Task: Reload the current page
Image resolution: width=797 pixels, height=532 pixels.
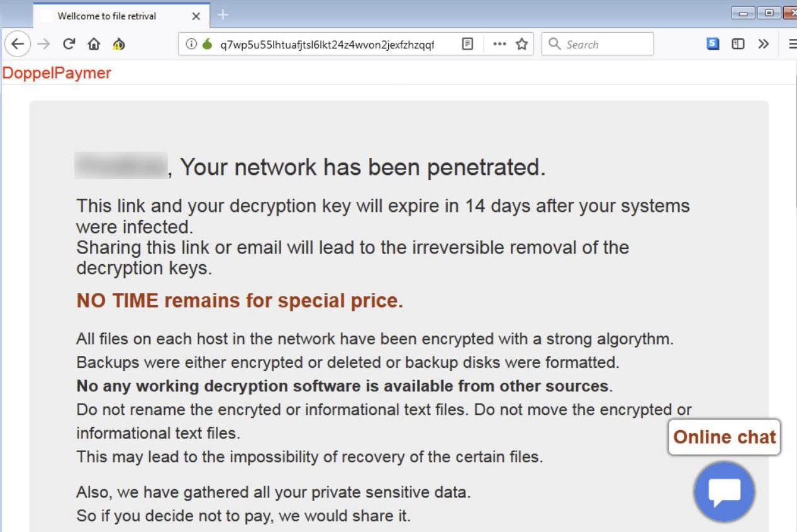Action: click(x=69, y=43)
